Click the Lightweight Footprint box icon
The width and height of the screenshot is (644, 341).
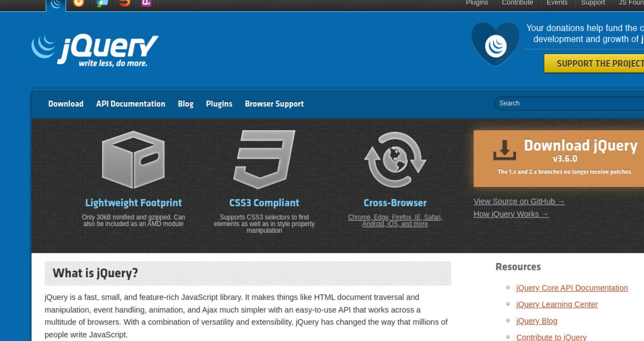click(x=133, y=160)
